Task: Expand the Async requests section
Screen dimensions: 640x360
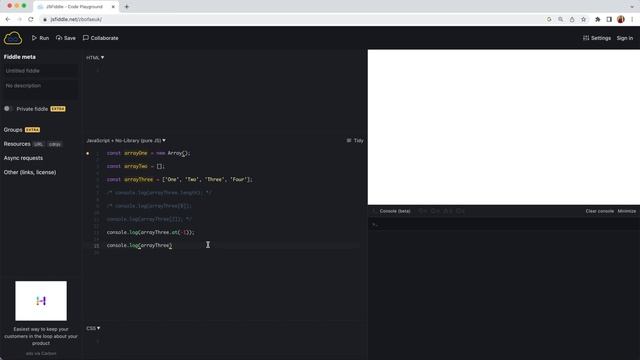Action: coord(23,158)
